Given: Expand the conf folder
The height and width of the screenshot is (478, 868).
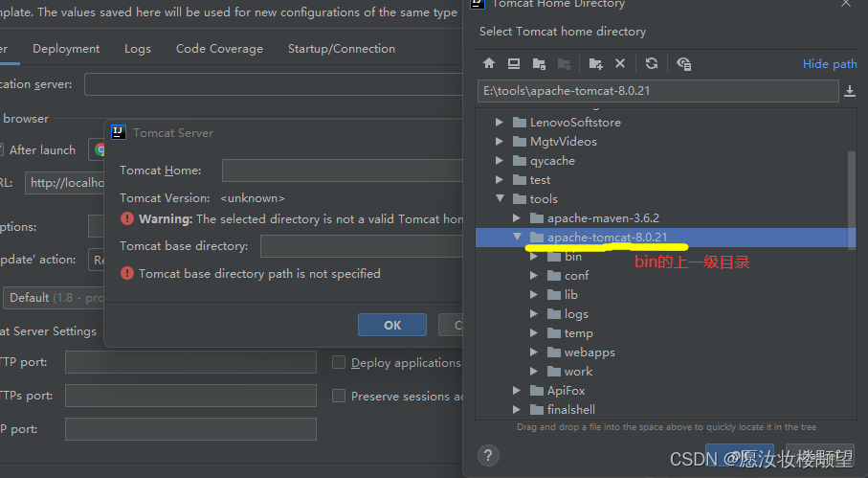Looking at the screenshot, I should (x=534, y=275).
